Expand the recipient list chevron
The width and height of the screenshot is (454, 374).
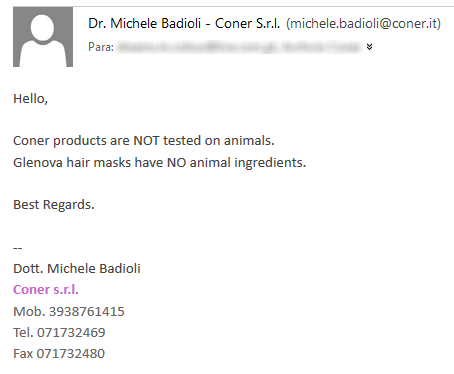pyautogui.click(x=369, y=47)
